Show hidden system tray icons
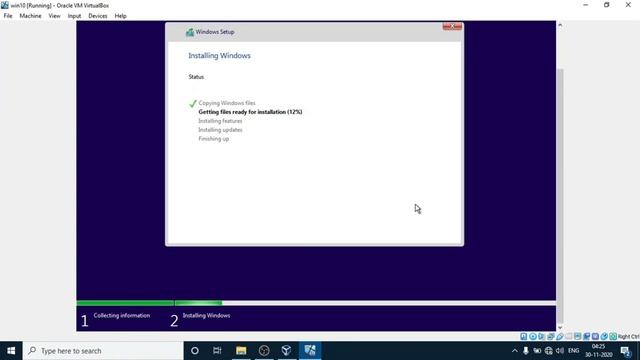 click(x=515, y=351)
